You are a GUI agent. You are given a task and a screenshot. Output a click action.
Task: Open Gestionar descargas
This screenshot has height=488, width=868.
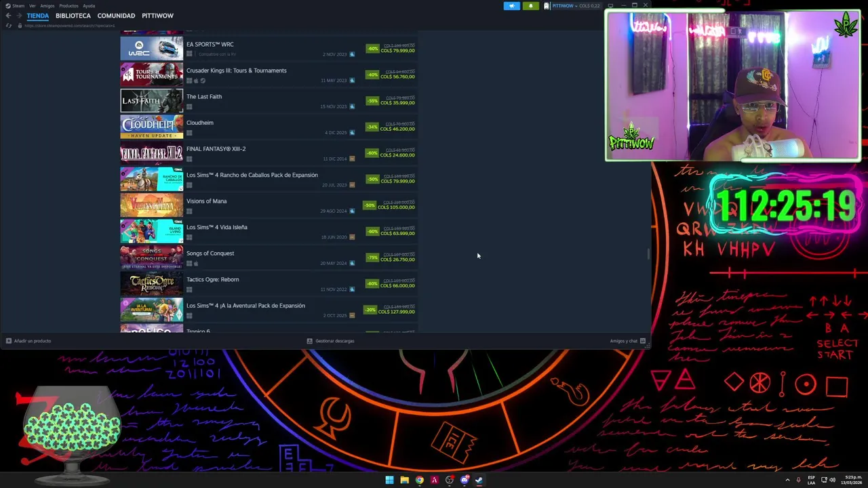coord(335,341)
